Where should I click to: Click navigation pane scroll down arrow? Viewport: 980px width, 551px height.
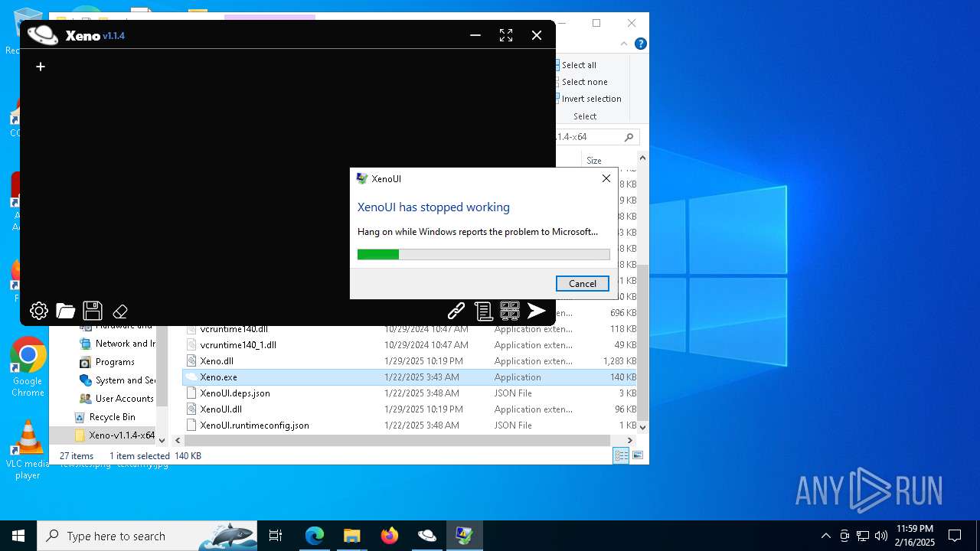[162, 441]
